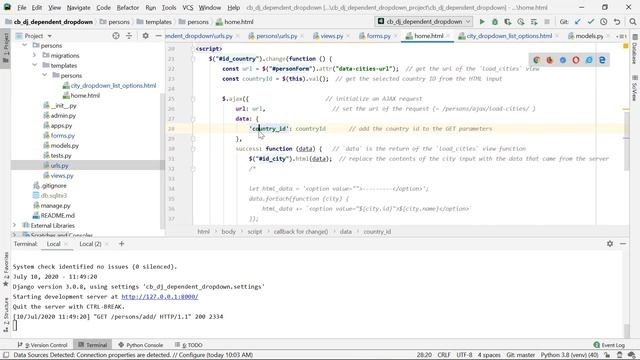Start debugging with the bug icon
Screen dimensions: 640x360
495,22
